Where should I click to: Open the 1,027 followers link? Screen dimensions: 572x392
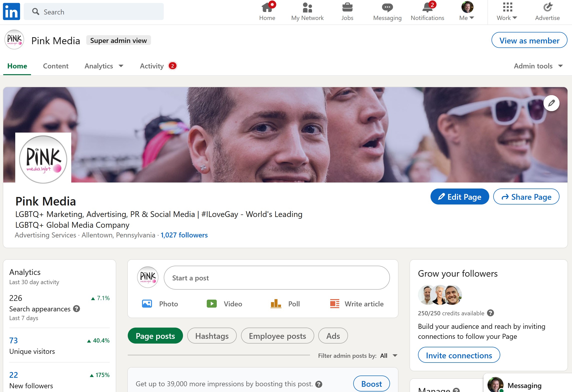coord(184,235)
